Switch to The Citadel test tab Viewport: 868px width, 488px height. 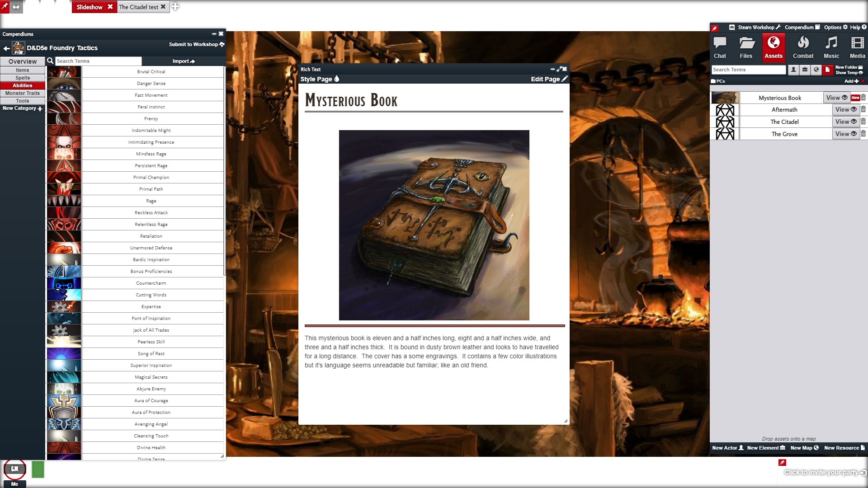click(x=142, y=7)
